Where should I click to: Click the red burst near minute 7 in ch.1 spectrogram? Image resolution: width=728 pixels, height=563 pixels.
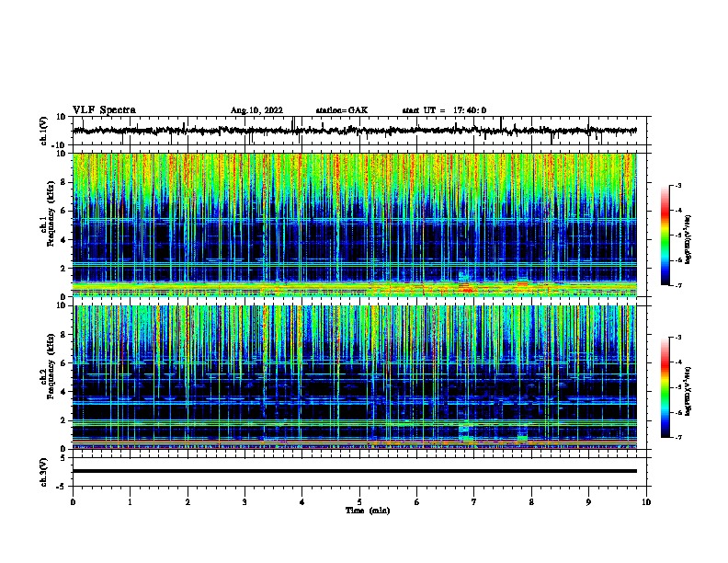[467, 290]
